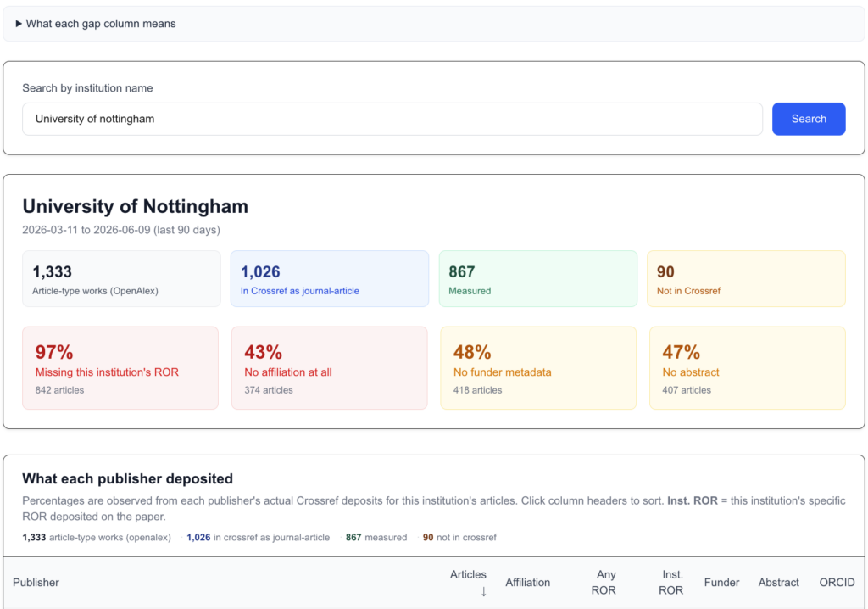Sort table by Funder column

(x=722, y=583)
